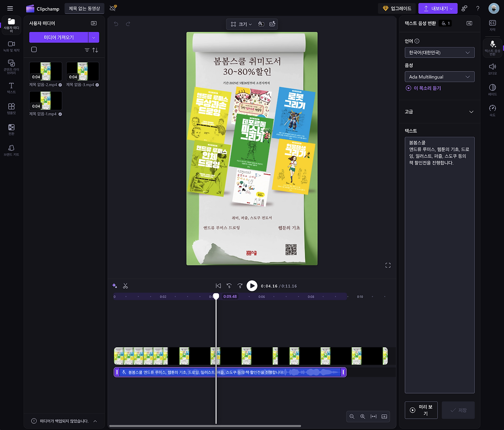The height and width of the screenshot is (430, 504).
Task: Switch to the 사용자 미디어 sidebar tab
Action: coord(11,25)
